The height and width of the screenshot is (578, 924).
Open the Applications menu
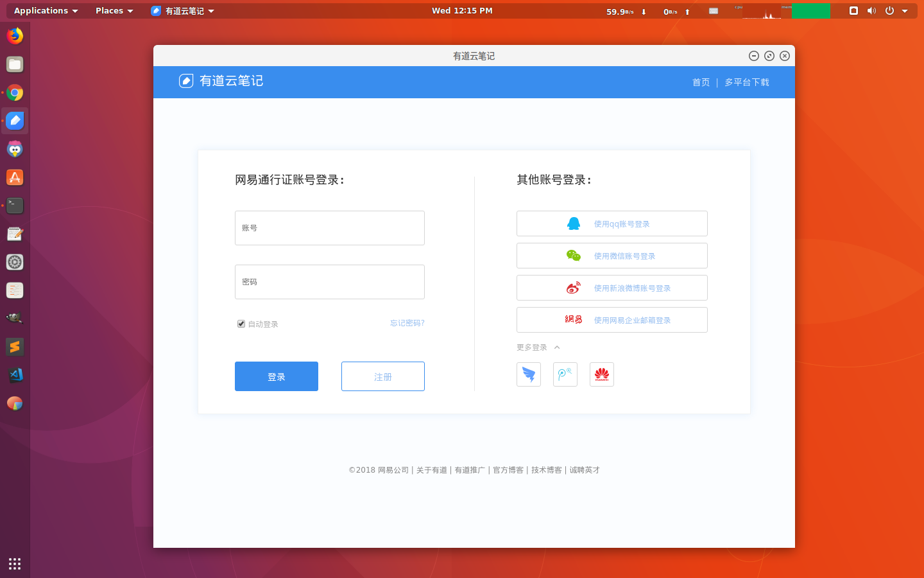(x=46, y=11)
